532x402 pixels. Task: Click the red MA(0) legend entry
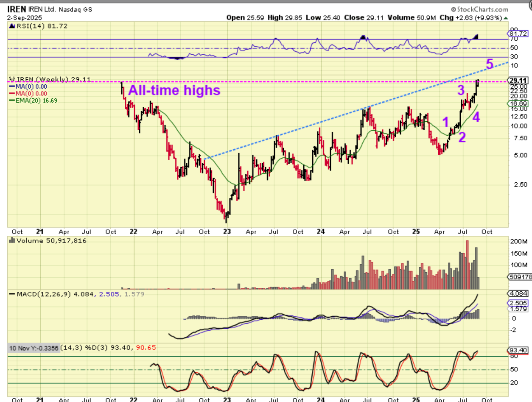(28, 93)
